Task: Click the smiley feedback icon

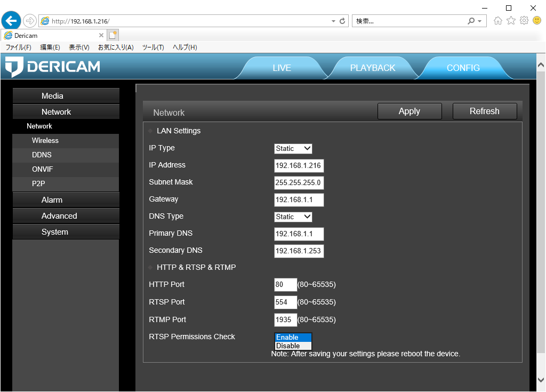Action: pos(537,21)
